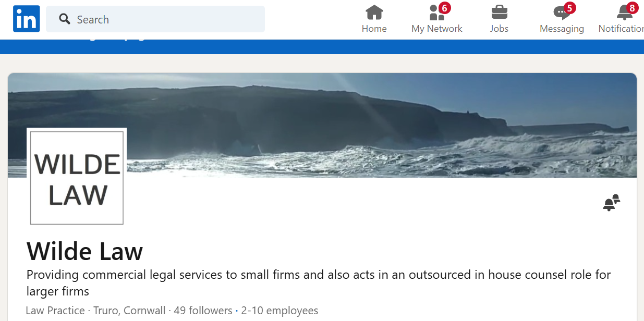Select the Home text label
The width and height of the screenshot is (644, 321).
pos(374,29)
